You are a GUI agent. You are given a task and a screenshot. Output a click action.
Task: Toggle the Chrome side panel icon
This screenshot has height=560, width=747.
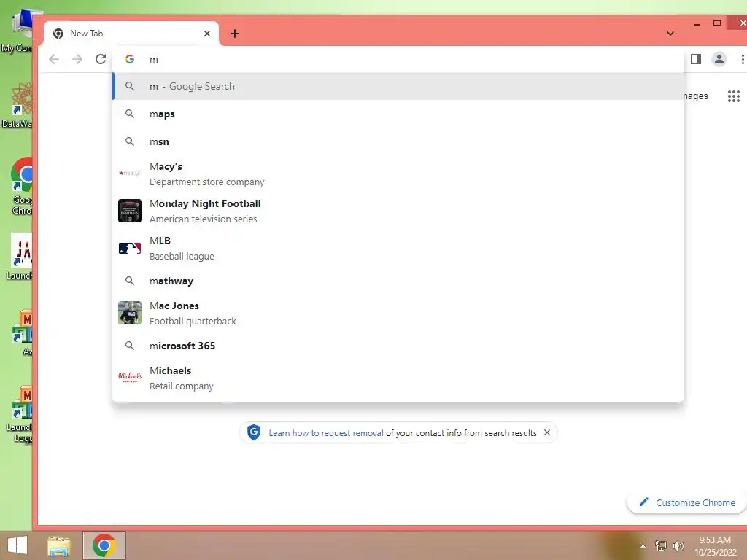click(695, 59)
